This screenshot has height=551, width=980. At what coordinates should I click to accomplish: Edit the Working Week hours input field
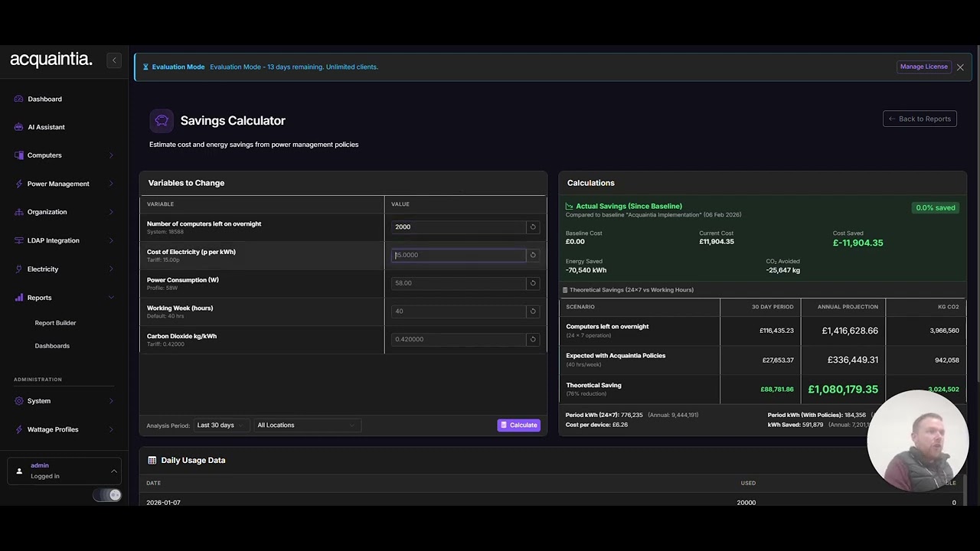pos(459,311)
